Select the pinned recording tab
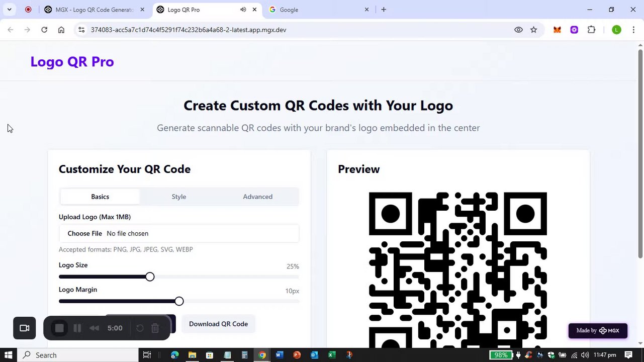 pyautogui.click(x=28, y=10)
